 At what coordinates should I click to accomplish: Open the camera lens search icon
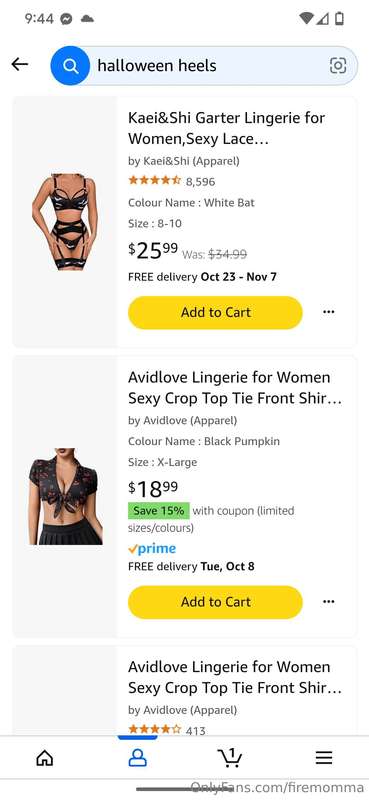[338, 65]
